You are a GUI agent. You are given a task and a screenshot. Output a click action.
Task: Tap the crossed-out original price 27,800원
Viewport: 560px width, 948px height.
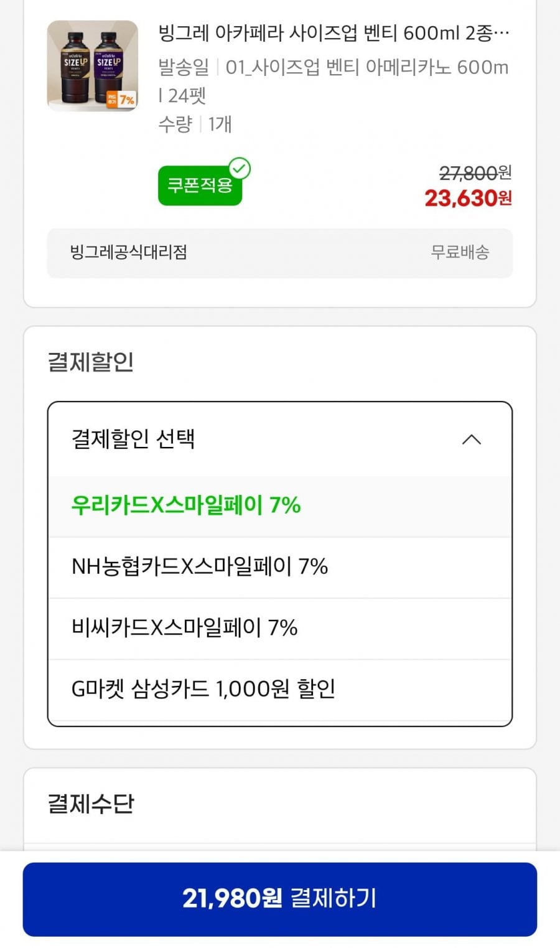click(475, 172)
